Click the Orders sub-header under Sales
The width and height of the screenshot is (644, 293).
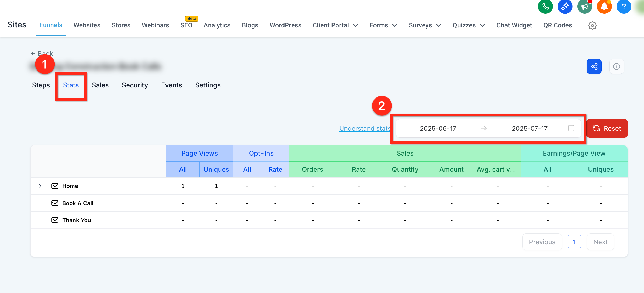point(313,169)
